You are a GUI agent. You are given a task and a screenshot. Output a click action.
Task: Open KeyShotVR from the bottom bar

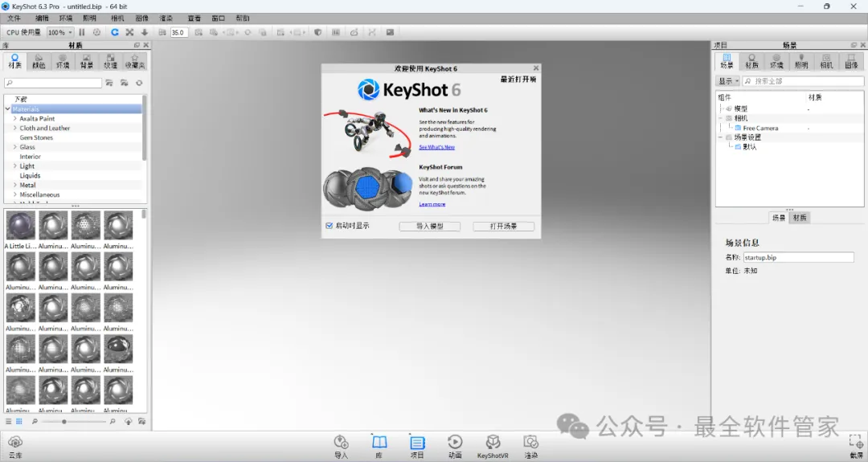pos(493,446)
